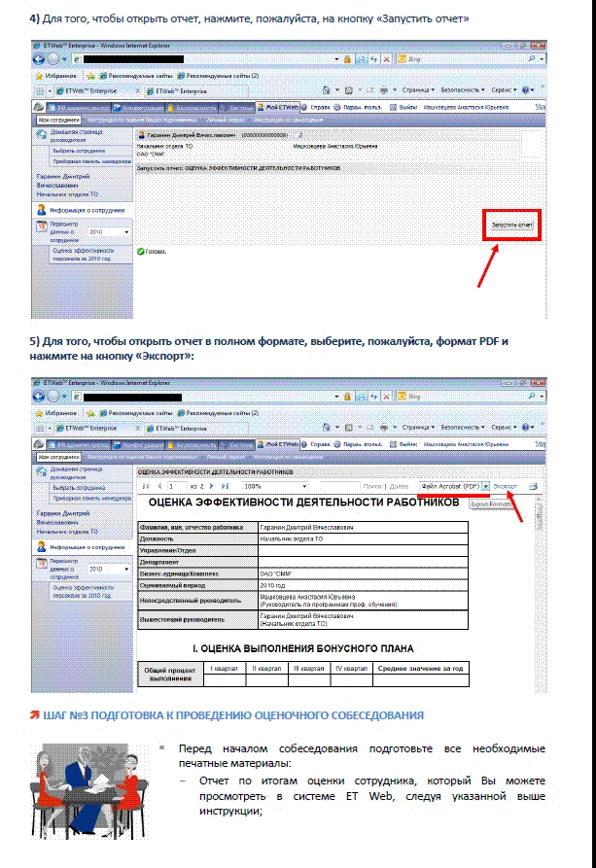Expand the 100% zoom dropdown in report viewer
Image resolution: width=596 pixels, height=868 pixels.
(x=304, y=486)
